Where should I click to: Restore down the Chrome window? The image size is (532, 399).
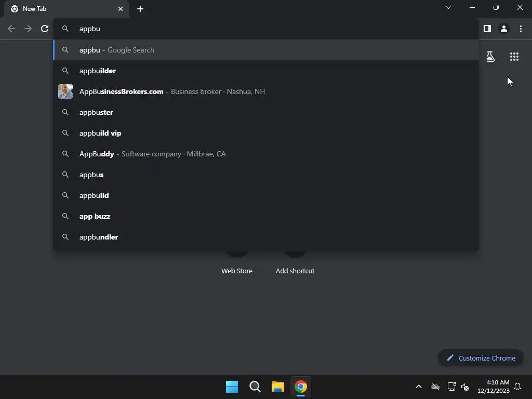[496, 7]
